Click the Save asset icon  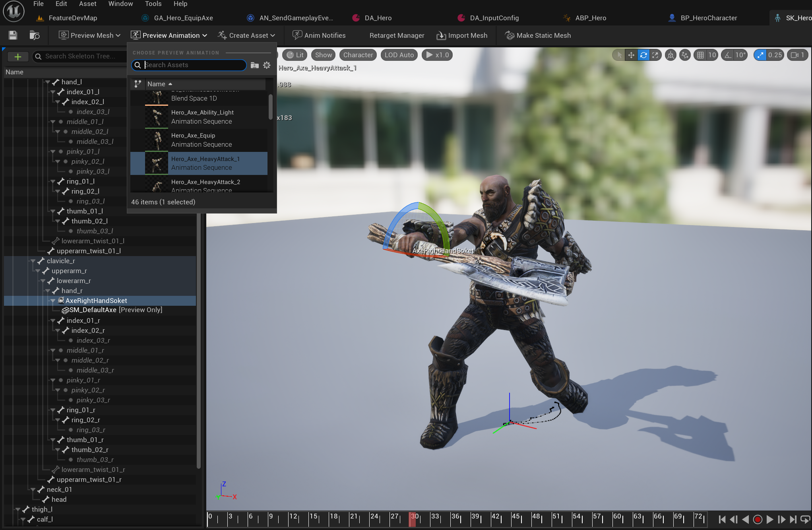pyautogui.click(x=13, y=35)
